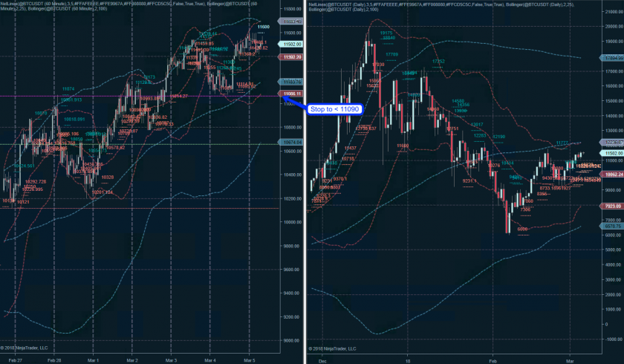Viewport: 624px width, 364px height.
Task: Select the 12236.87 marker on daily chart
Action: (612, 142)
